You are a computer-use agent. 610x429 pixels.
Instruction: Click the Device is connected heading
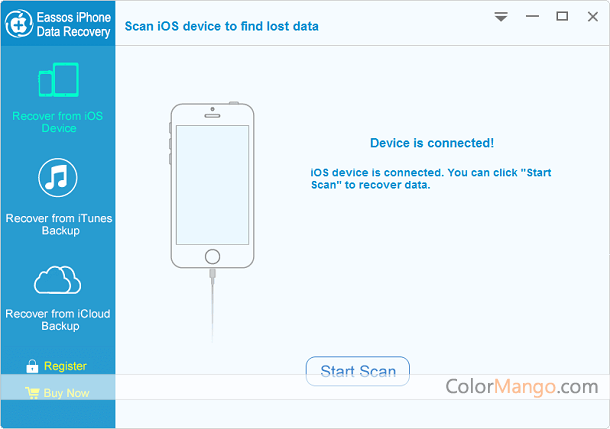point(432,143)
